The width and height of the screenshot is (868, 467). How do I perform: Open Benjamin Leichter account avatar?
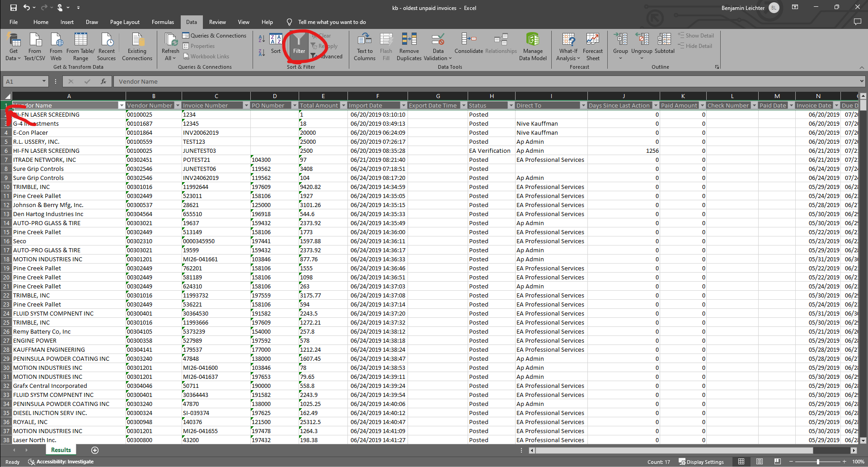pyautogui.click(x=774, y=8)
